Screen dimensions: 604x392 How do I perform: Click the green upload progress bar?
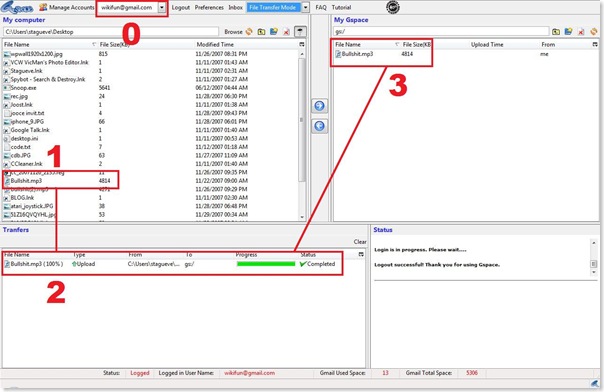pyautogui.click(x=266, y=264)
